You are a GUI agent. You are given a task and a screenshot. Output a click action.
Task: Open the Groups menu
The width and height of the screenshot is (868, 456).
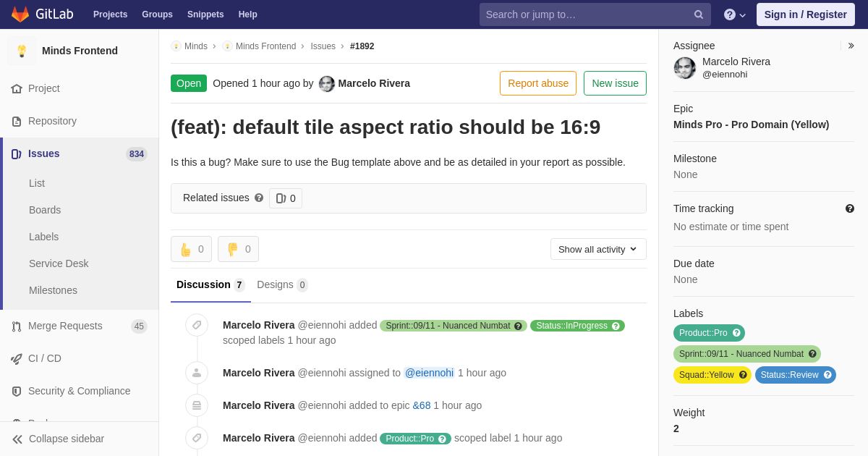pyautogui.click(x=157, y=14)
